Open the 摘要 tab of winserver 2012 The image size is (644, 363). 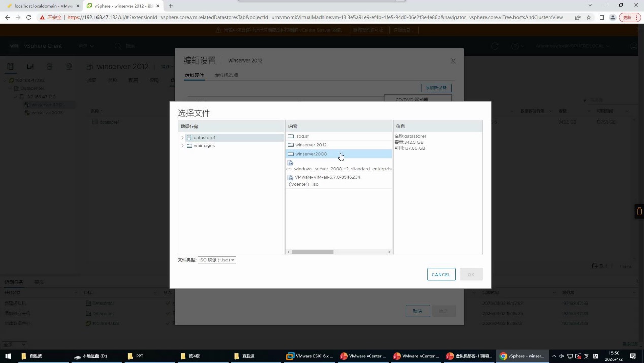(x=92, y=80)
